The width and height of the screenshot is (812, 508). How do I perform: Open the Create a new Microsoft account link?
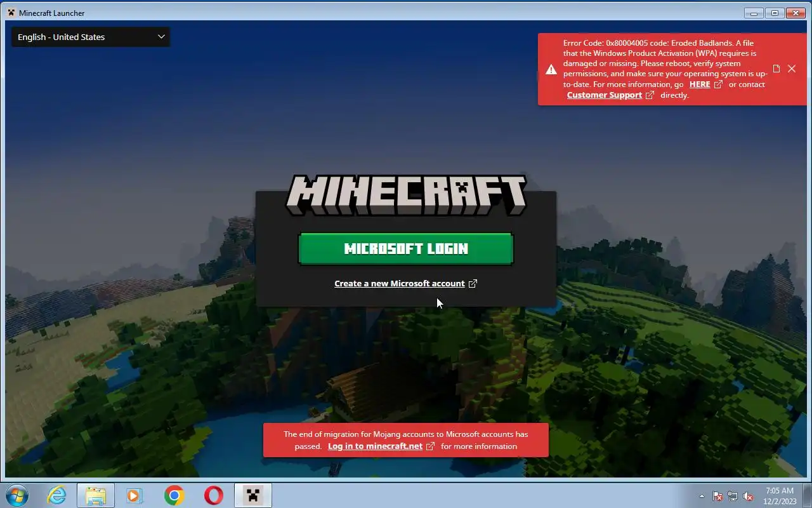click(400, 283)
